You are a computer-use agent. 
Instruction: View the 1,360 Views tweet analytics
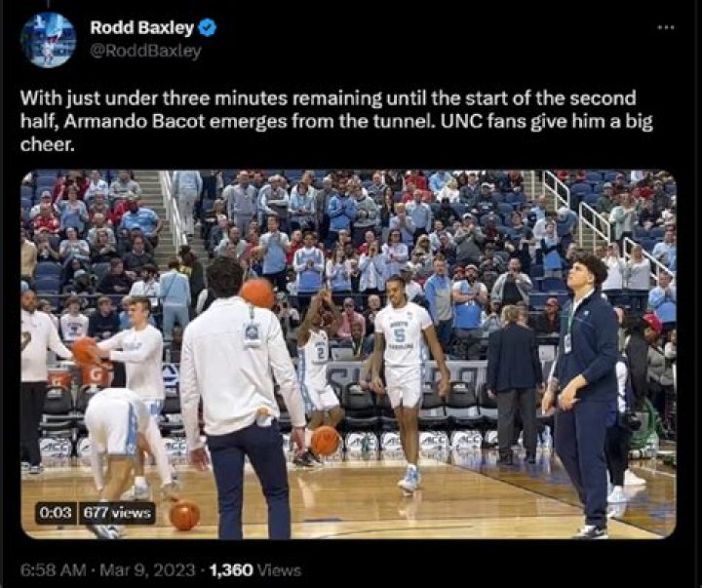click(255, 570)
